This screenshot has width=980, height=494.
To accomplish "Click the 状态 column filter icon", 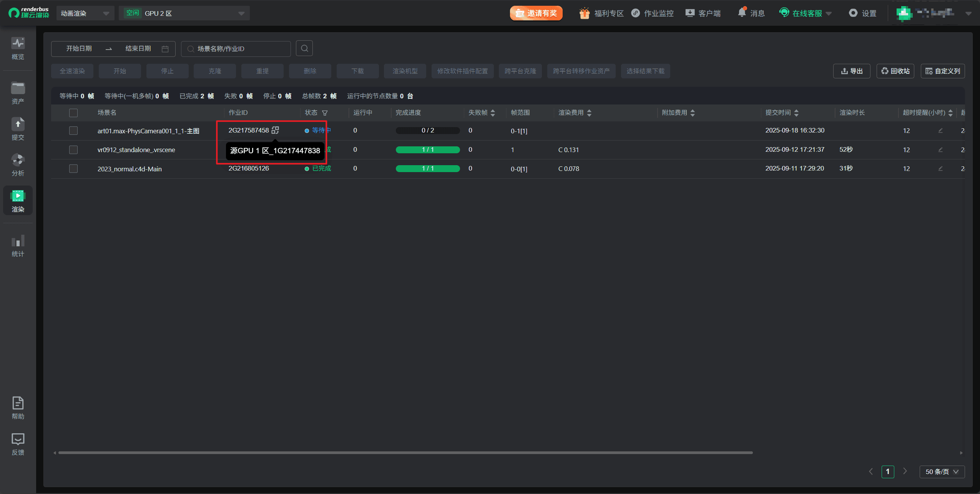I will pyautogui.click(x=325, y=113).
